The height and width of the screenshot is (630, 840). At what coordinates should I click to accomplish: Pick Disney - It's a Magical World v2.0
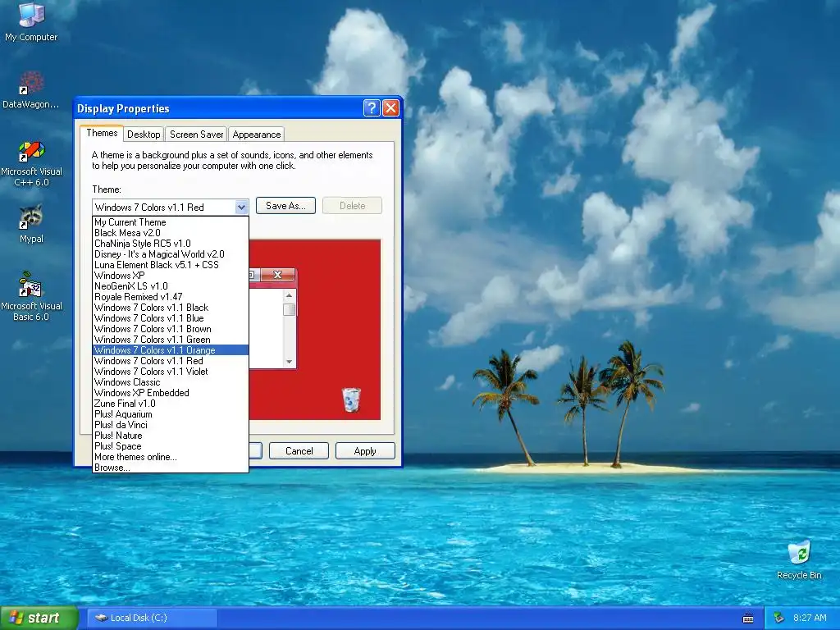click(x=171, y=254)
